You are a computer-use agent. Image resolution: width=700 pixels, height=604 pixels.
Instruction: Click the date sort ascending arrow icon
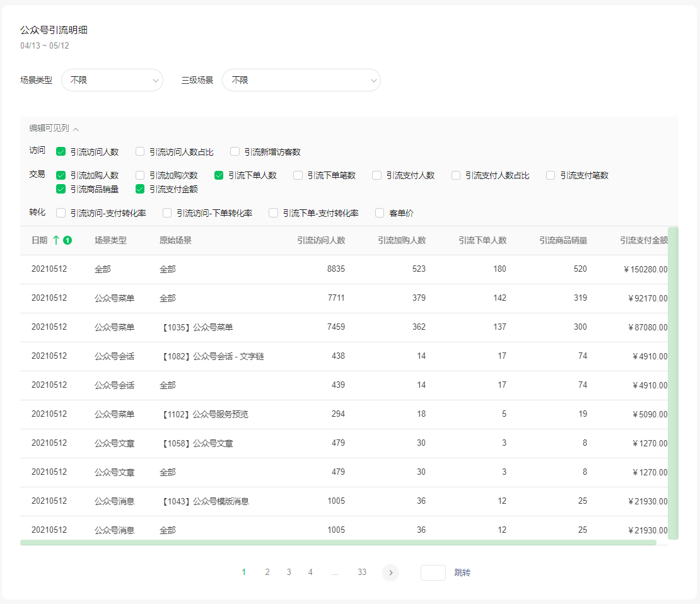55,240
